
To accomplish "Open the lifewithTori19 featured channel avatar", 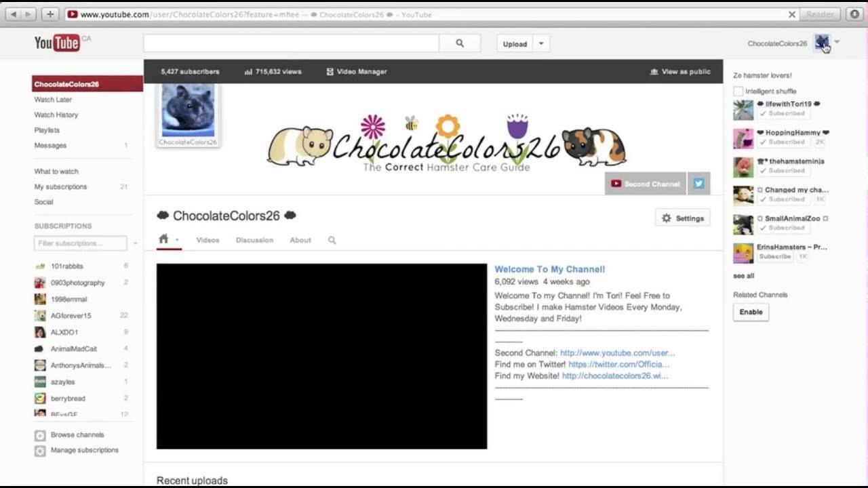I will coord(743,110).
